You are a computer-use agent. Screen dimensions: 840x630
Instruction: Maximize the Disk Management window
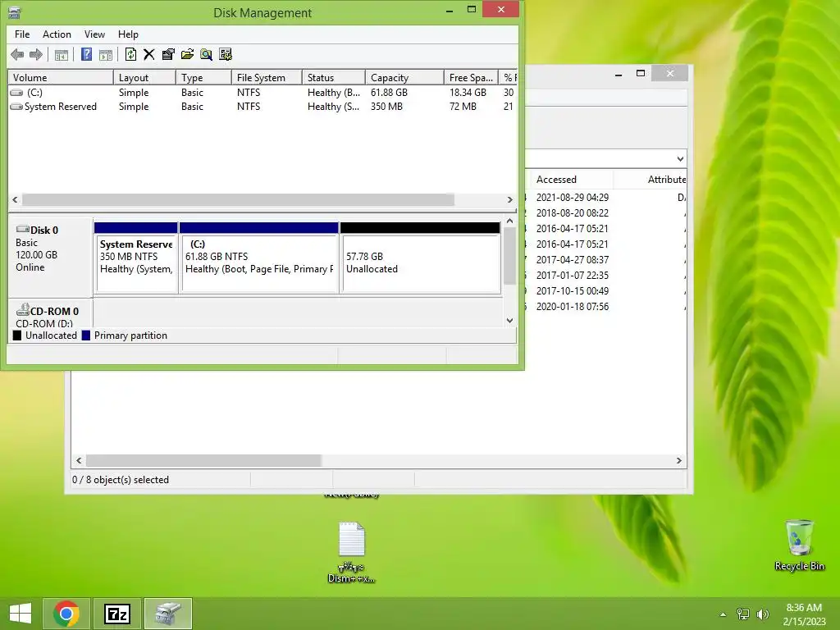472,10
